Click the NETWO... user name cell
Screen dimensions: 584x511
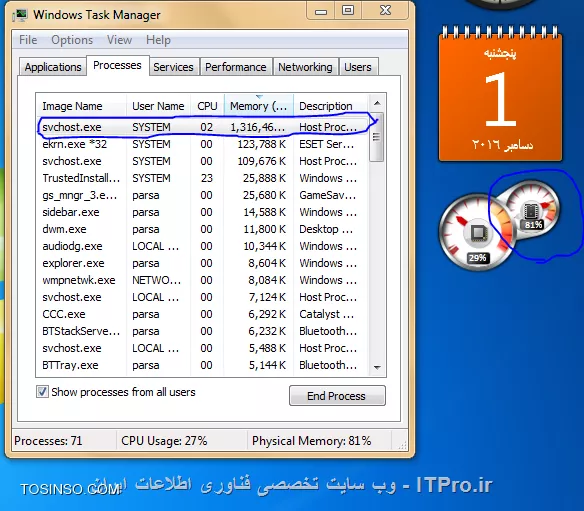pos(156,280)
